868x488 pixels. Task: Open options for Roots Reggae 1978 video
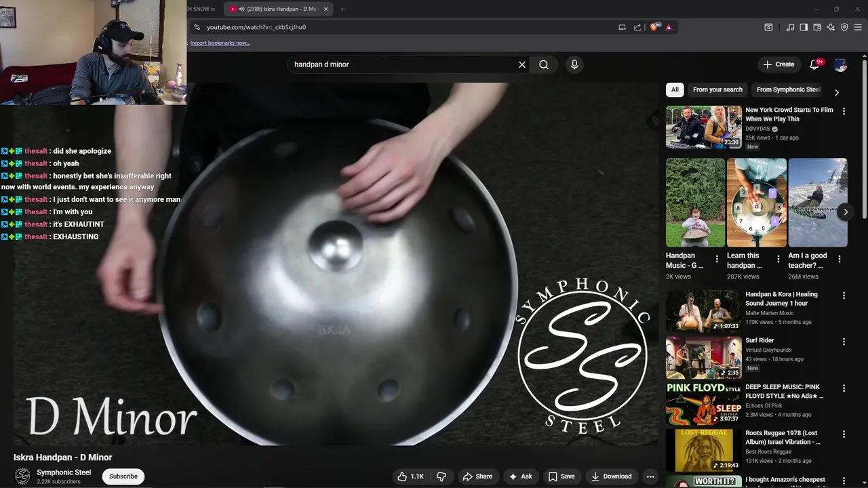[844, 434]
